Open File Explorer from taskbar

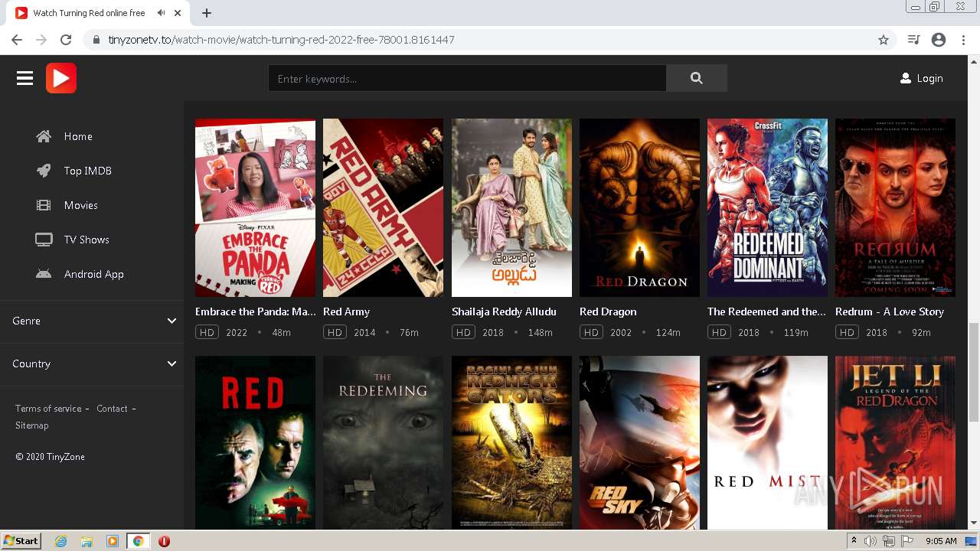87,541
